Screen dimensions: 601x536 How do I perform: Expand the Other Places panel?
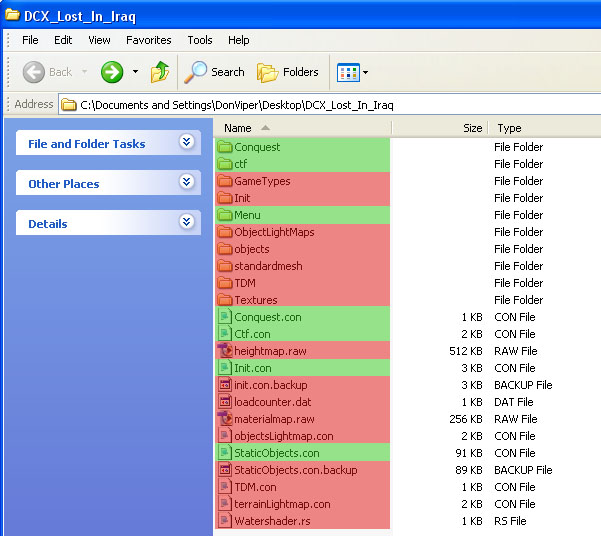point(186,183)
